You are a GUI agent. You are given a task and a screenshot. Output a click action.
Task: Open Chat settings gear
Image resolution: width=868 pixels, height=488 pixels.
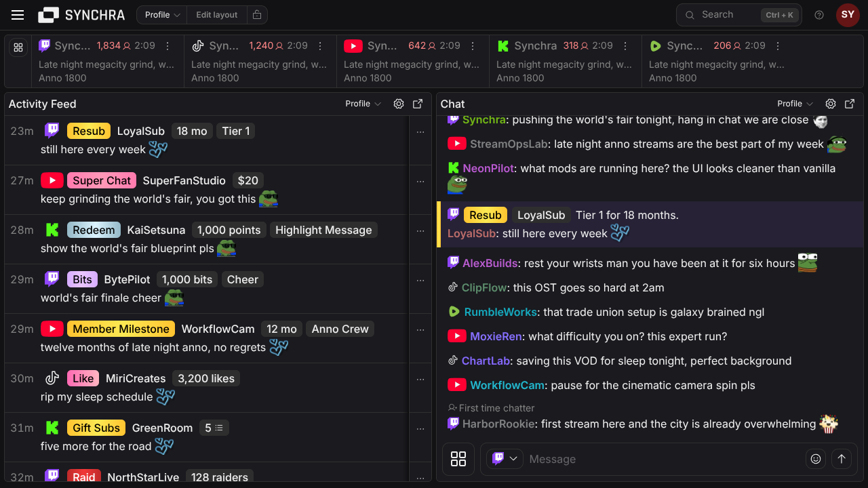click(831, 104)
